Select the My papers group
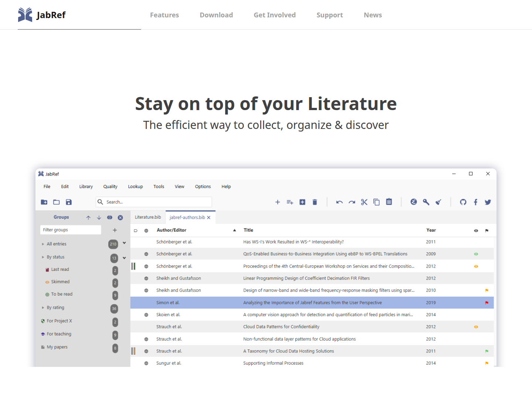 point(57,347)
